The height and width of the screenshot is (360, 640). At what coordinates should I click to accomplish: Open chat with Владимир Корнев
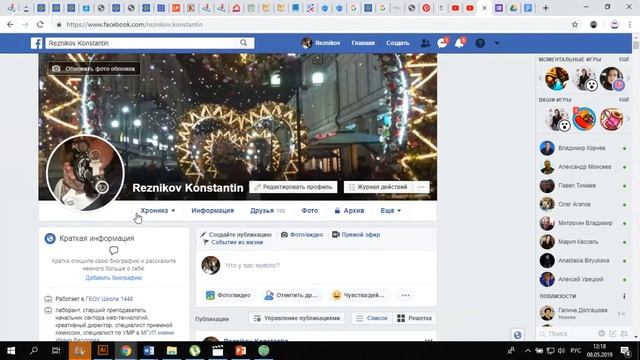coord(583,148)
